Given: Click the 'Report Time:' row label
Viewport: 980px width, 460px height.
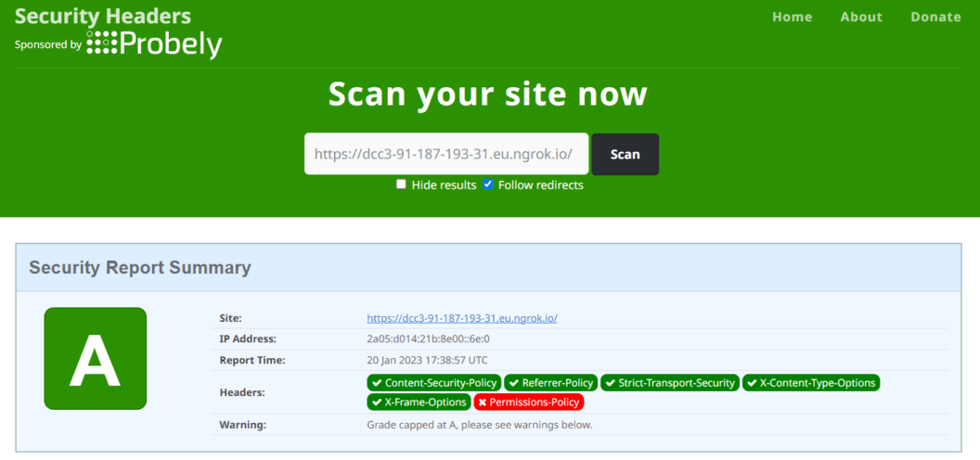Looking at the screenshot, I should coord(251,361).
